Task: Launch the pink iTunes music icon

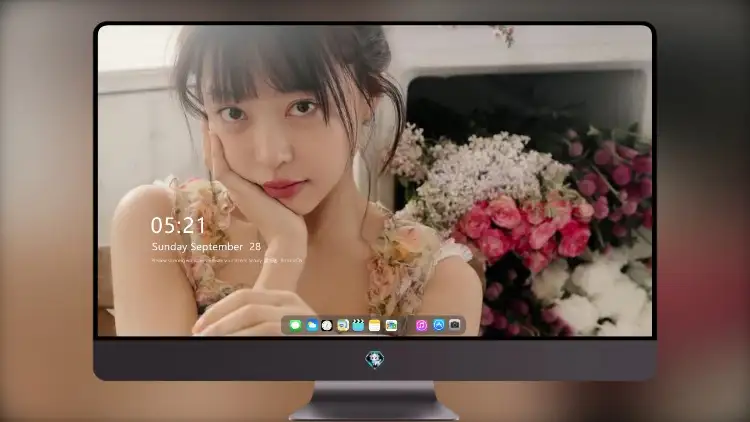Action: 421,325
